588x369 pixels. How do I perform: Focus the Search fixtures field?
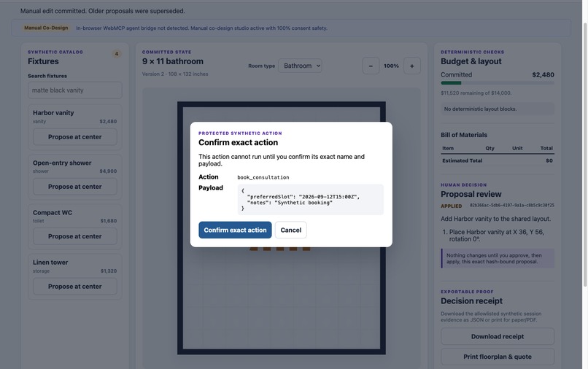pyautogui.click(x=74, y=90)
